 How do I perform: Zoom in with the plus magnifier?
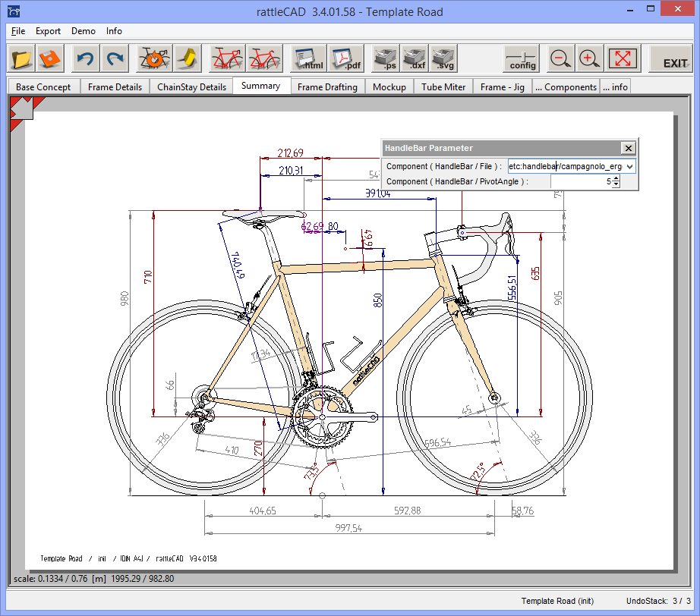tap(589, 58)
